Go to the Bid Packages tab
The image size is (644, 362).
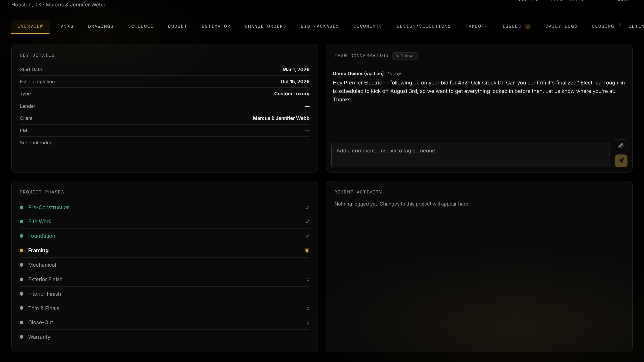(320, 27)
